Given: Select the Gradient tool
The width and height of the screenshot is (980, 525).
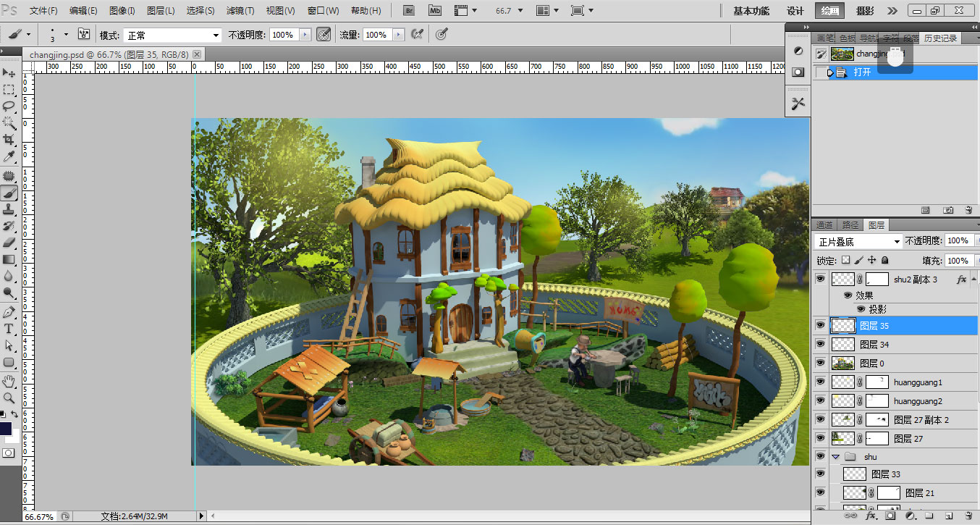Looking at the screenshot, I should 9,259.
